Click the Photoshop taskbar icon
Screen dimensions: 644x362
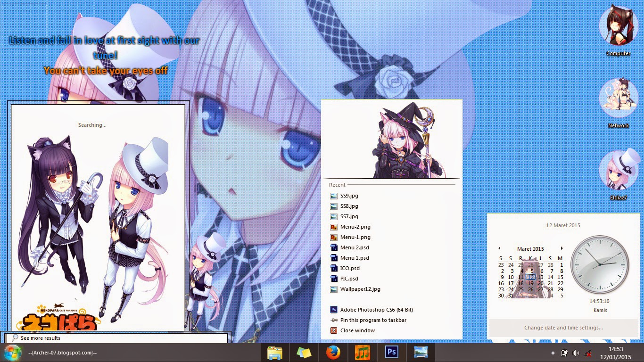pos(391,353)
